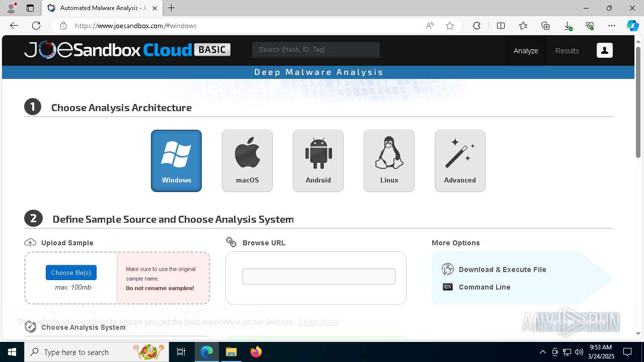Click the Choose file(s) button
The width and height of the screenshot is (644, 362).
coord(71,273)
